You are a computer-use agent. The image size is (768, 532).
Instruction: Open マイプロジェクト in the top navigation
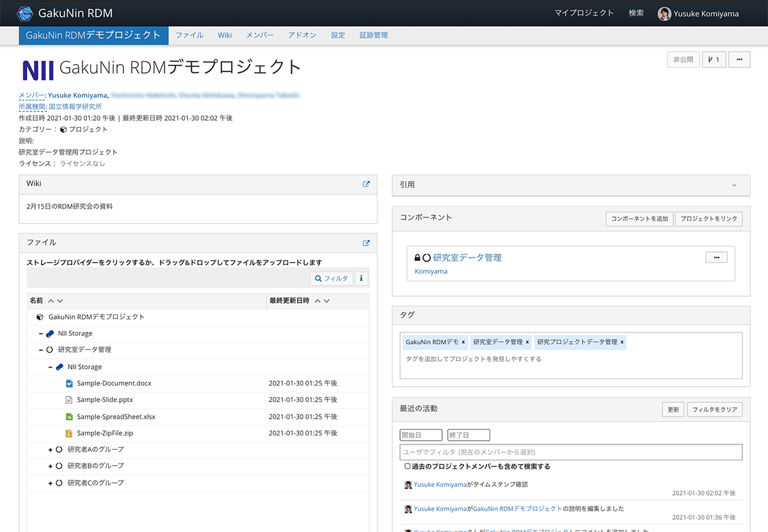pos(584,13)
